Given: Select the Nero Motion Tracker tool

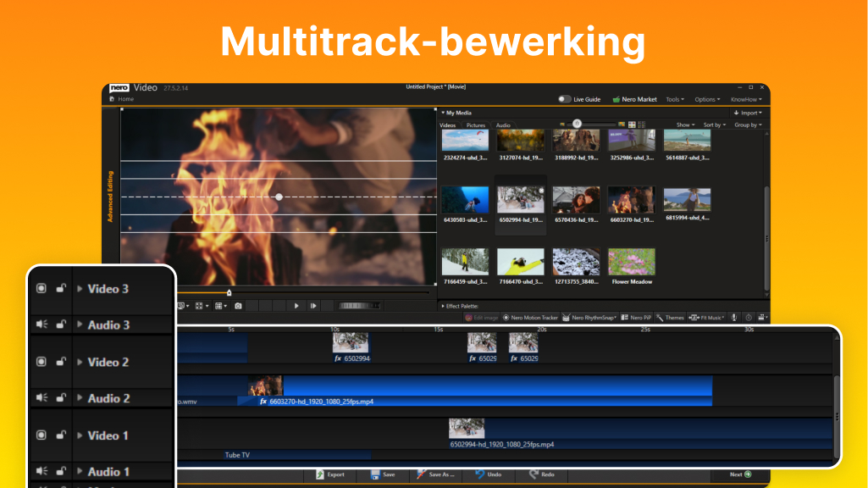Looking at the screenshot, I should coord(531,317).
